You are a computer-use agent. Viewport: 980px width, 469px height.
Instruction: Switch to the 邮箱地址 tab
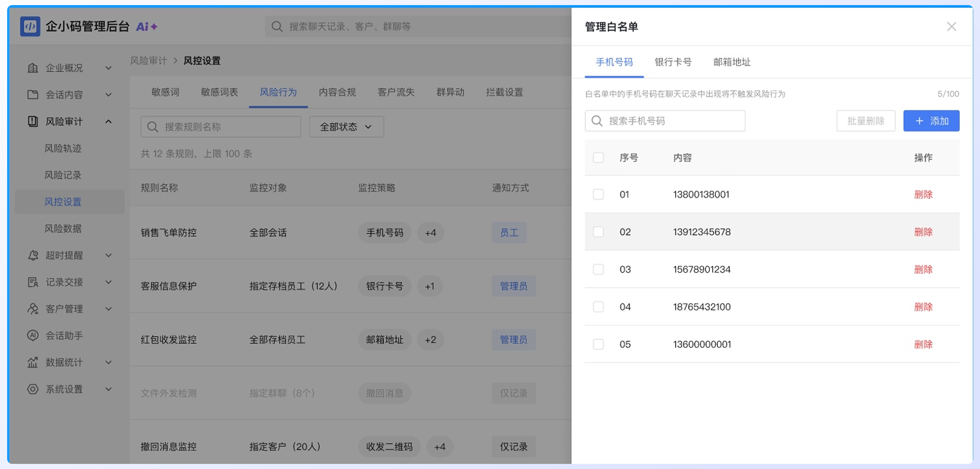click(732, 62)
